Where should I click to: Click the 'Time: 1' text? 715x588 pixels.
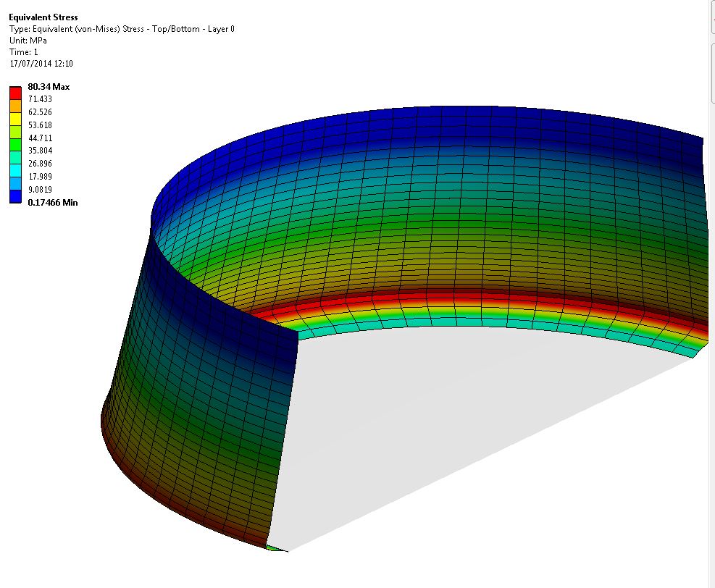[x=24, y=52]
